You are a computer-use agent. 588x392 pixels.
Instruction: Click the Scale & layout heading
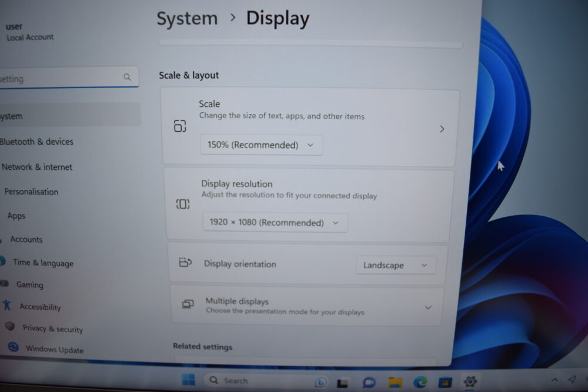189,75
